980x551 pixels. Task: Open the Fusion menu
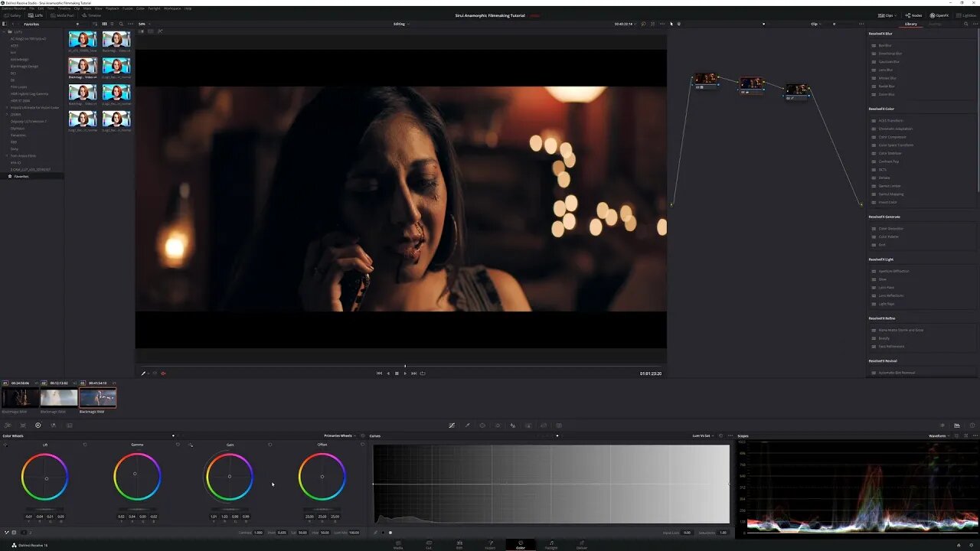coord(128,8)
